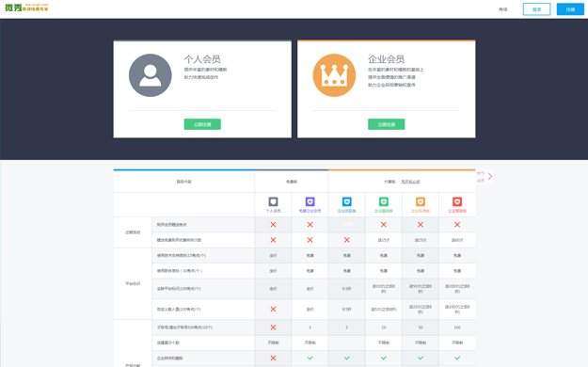Click the red X in the 子账号 row

[273, 327]
